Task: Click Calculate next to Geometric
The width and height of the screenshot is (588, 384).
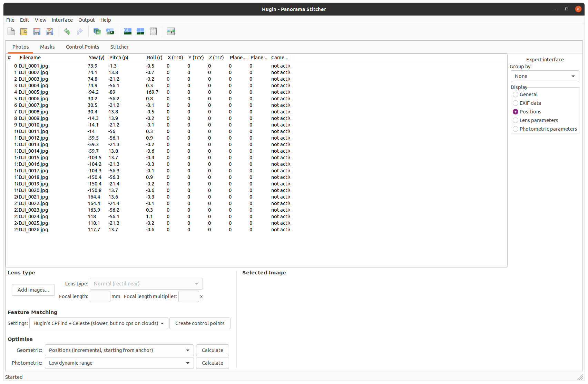Action: [x=213, y=350]
